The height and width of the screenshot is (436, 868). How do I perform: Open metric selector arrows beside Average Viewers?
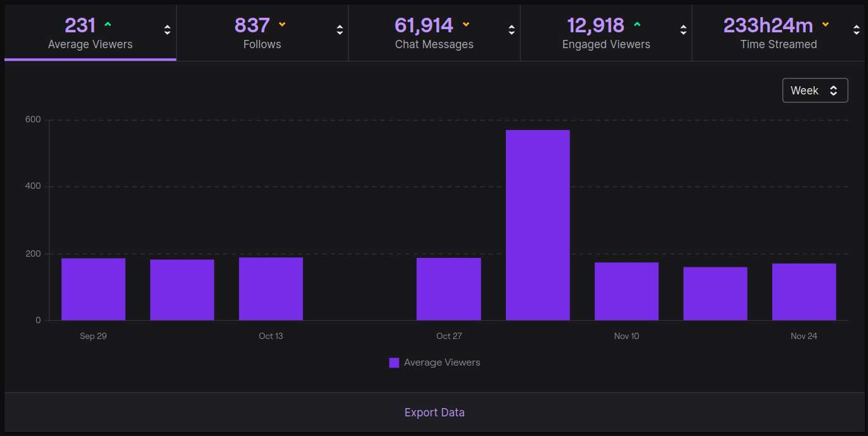pos(167,30)
